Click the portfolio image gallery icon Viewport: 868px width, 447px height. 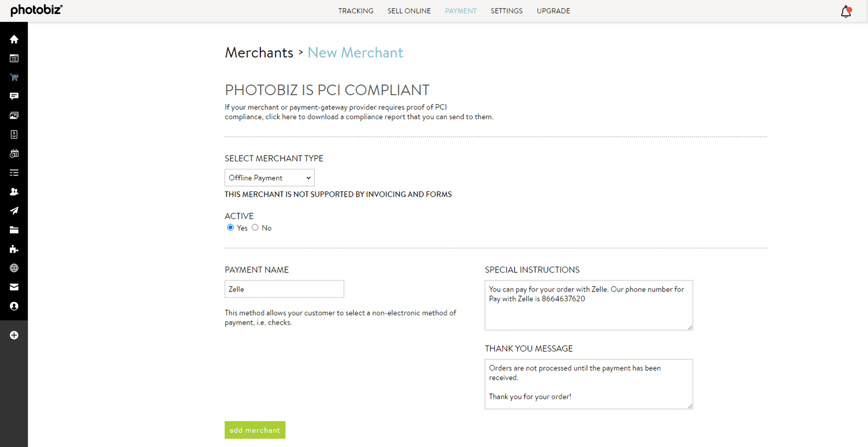point(14,115)
